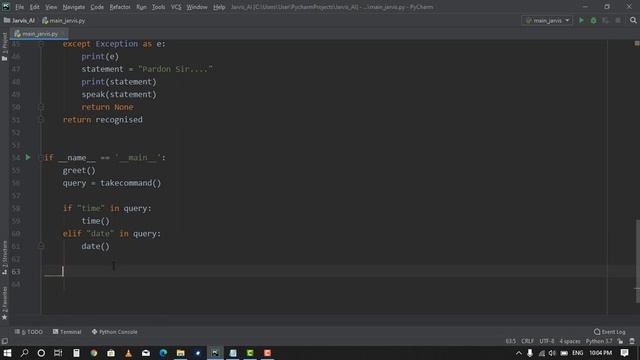Open VLC media player from the taskbar
The image size is (640, 360).
129,353
